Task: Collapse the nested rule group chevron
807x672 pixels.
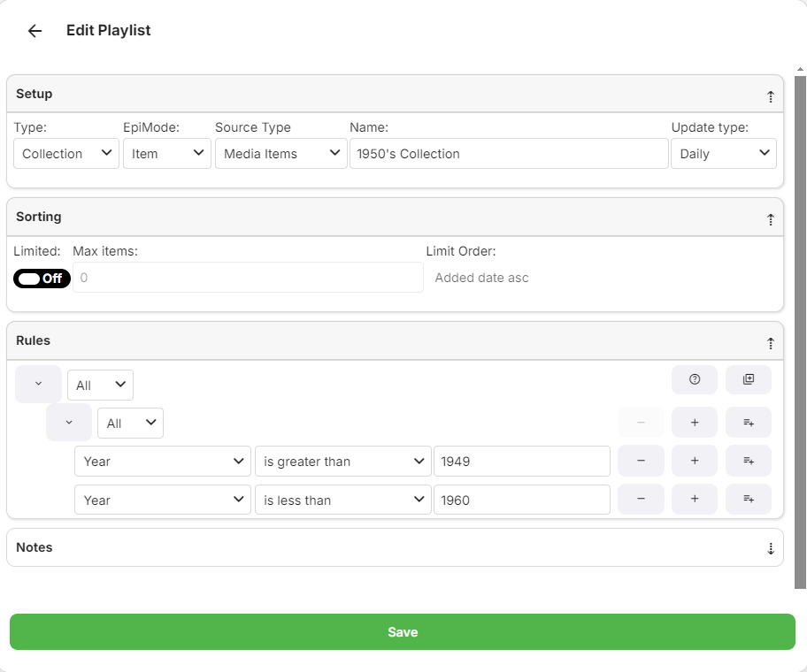Action: pyautogui.click(x=69, y=423)
